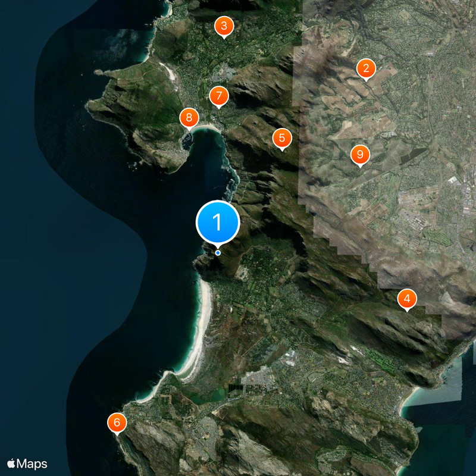
Task: Select marker 5 above the mountain range
Action: click(x=281, y=138)
